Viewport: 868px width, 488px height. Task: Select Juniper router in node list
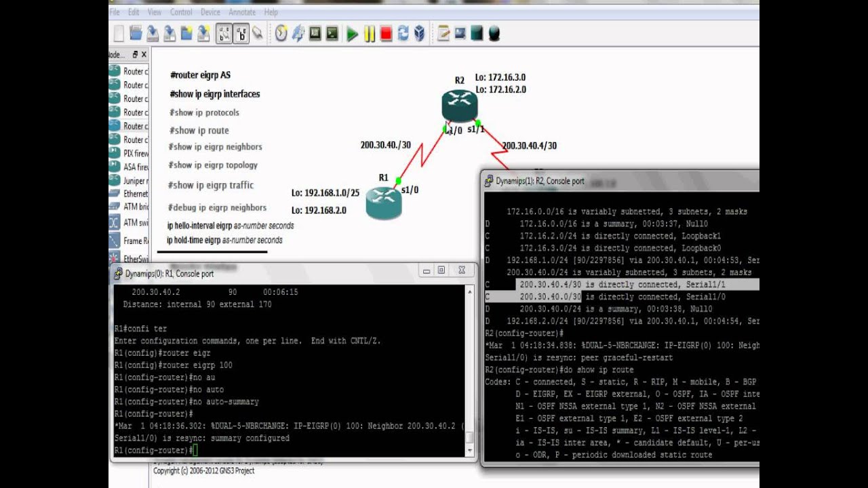tap(129, 181)
